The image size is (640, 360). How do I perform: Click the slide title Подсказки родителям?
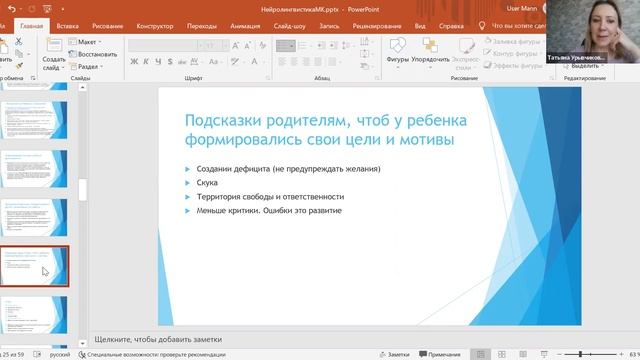326,130
